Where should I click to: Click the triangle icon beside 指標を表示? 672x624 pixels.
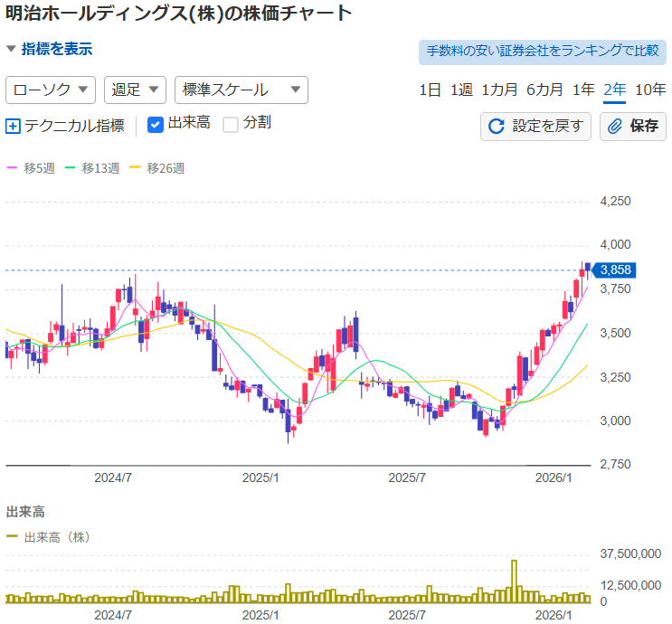(x=11, y=50)
